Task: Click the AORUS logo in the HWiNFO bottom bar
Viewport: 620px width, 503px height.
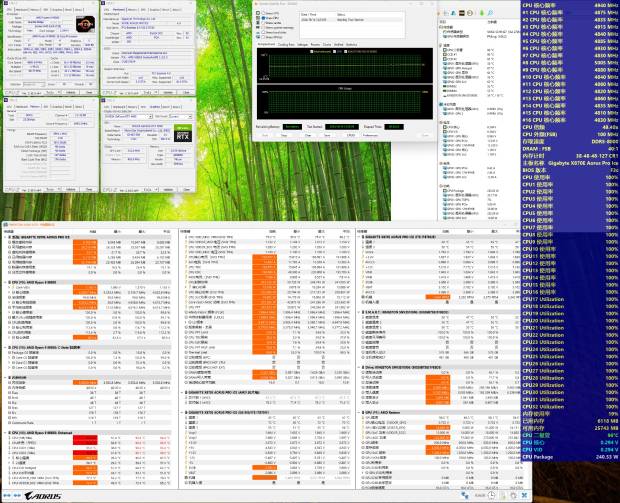Action: click(43, 495)
